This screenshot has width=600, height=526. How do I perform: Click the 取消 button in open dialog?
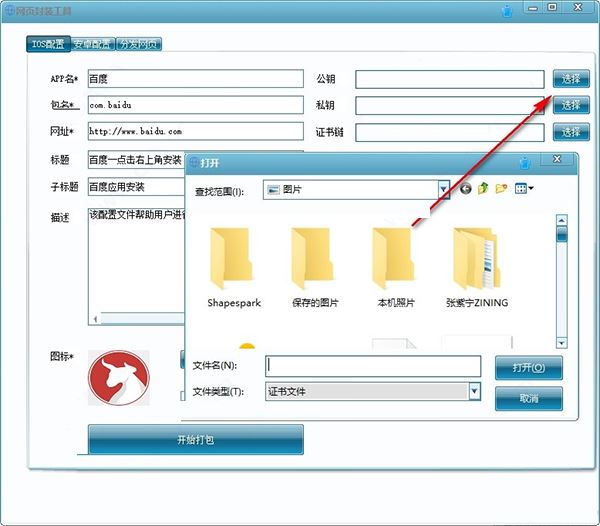529,398
